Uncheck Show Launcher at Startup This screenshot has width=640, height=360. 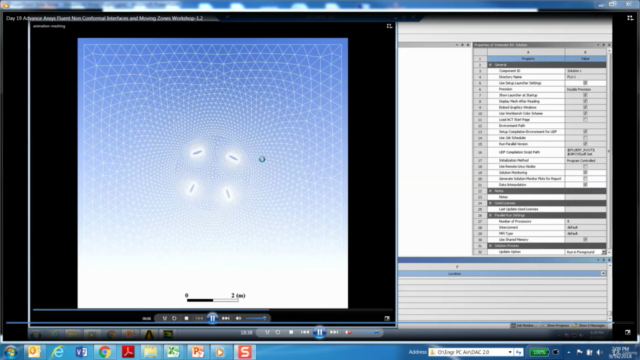tap(585, 95)
